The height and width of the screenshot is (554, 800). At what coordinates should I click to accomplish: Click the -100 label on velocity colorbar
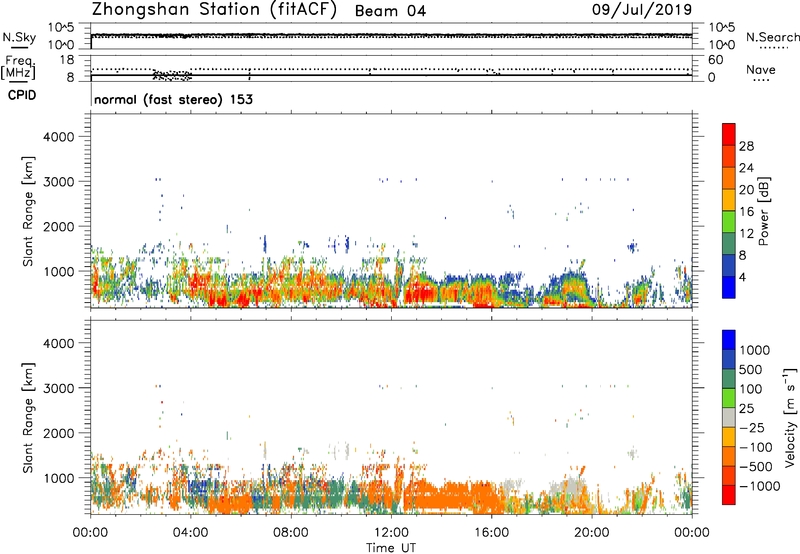click(756, 447)
